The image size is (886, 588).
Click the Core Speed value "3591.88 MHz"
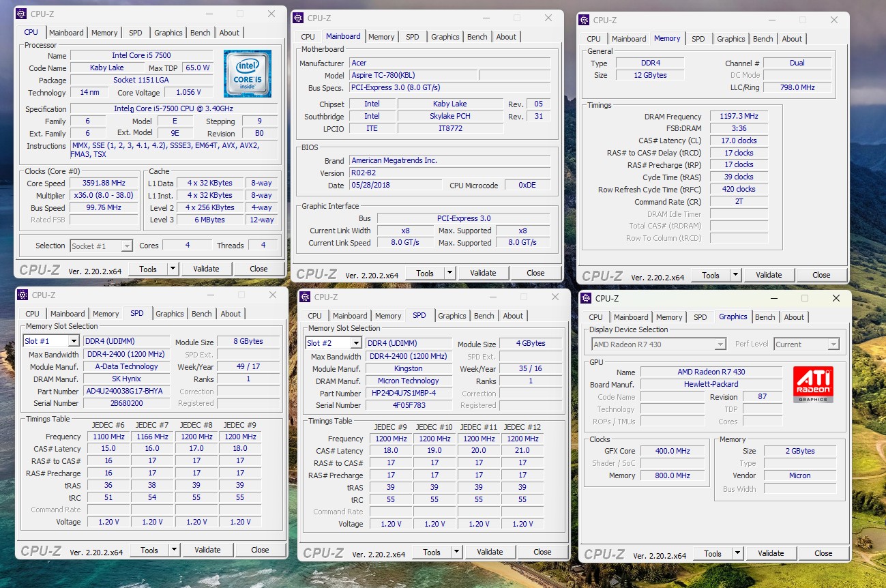point(105,183)
